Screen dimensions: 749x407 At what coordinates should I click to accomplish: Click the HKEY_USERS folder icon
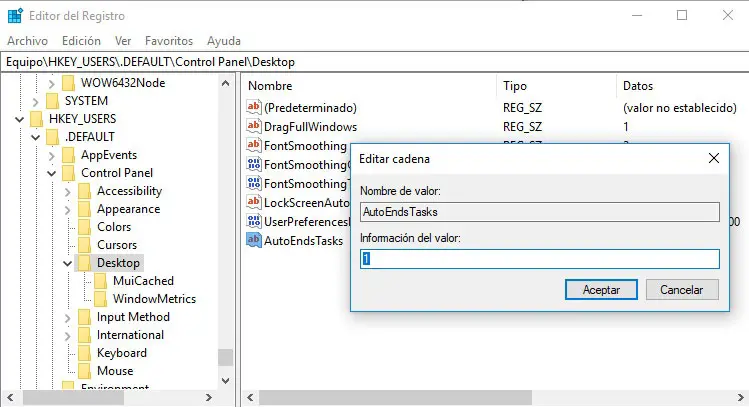(36, 119)
